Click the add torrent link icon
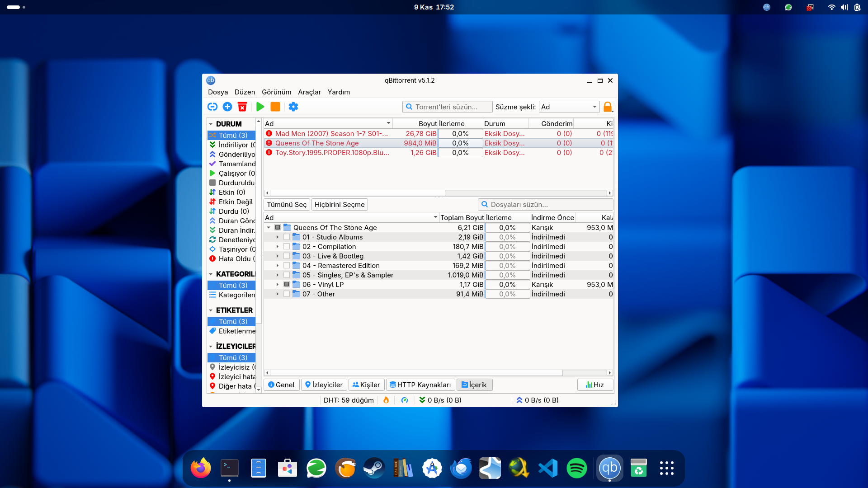 click(212, 107)
